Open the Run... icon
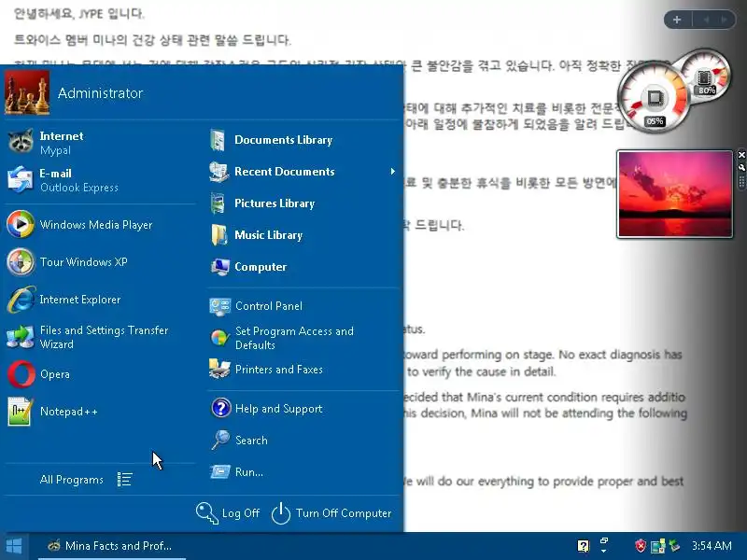The height and width of the screenshot is (560, 747). click(x=220, y=472)
